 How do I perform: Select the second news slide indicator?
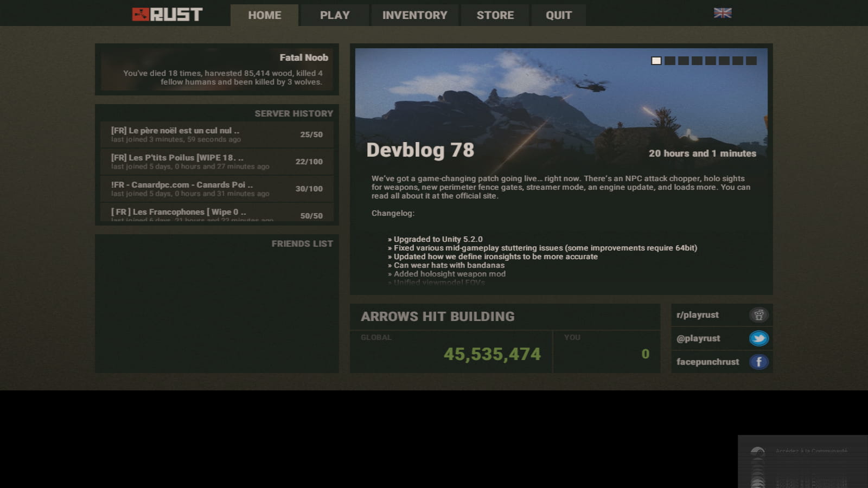pyautogui.click(x=670, y=61)
